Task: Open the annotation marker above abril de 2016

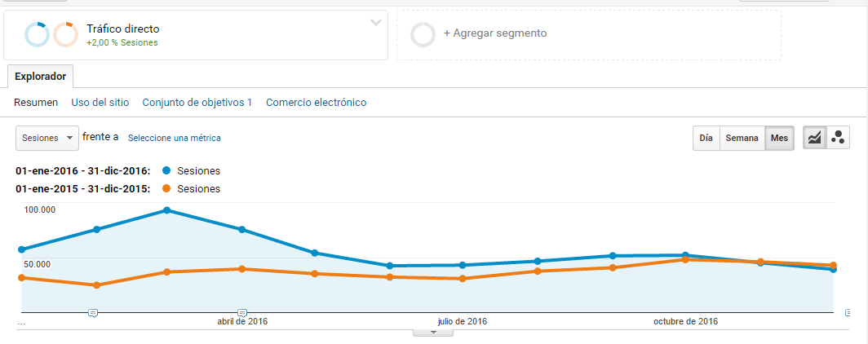Action: [242, 313]
